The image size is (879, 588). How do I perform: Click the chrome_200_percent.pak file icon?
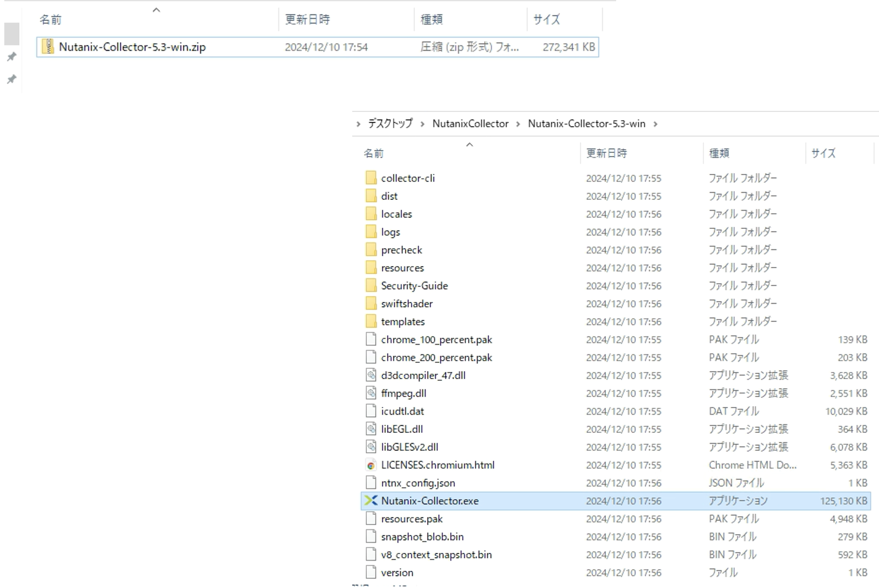tap(371, 358)
